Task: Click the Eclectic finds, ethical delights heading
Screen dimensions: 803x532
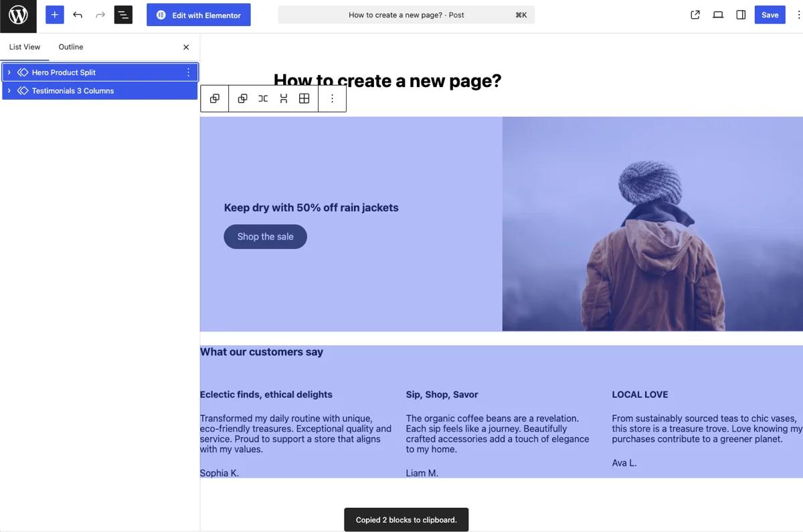Action: coord(266,394)
